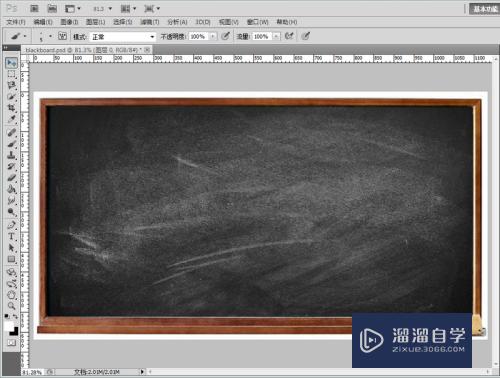The width and height of the screenshot is (500, 378).
Task: Select the 3D Camera Rotate tool
Action: pos(11,284)
